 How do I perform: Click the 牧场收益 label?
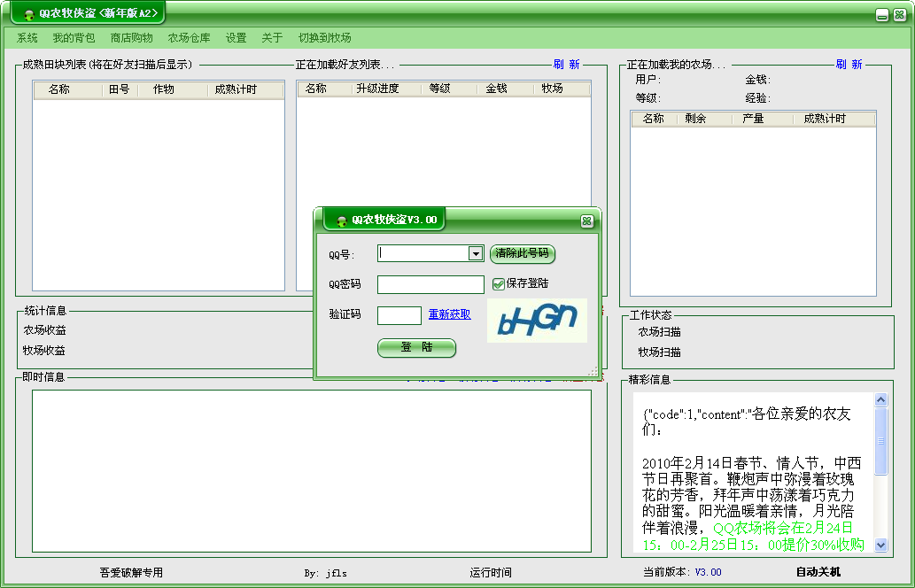point(44,351)
